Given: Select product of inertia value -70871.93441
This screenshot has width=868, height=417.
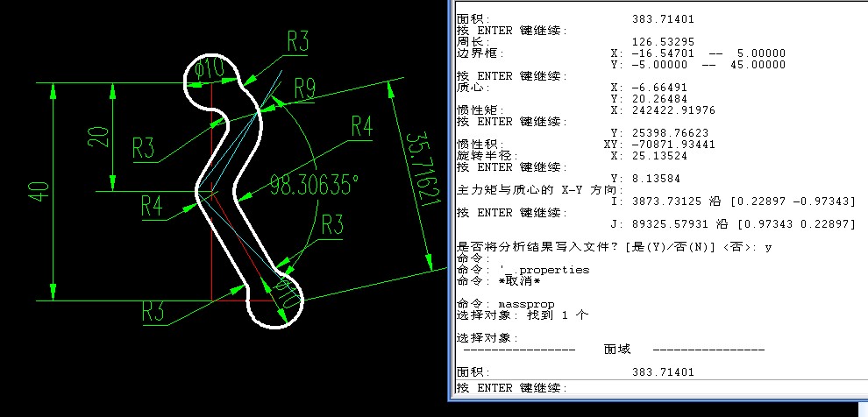Looking at the screenshot, I should (673, 145).
